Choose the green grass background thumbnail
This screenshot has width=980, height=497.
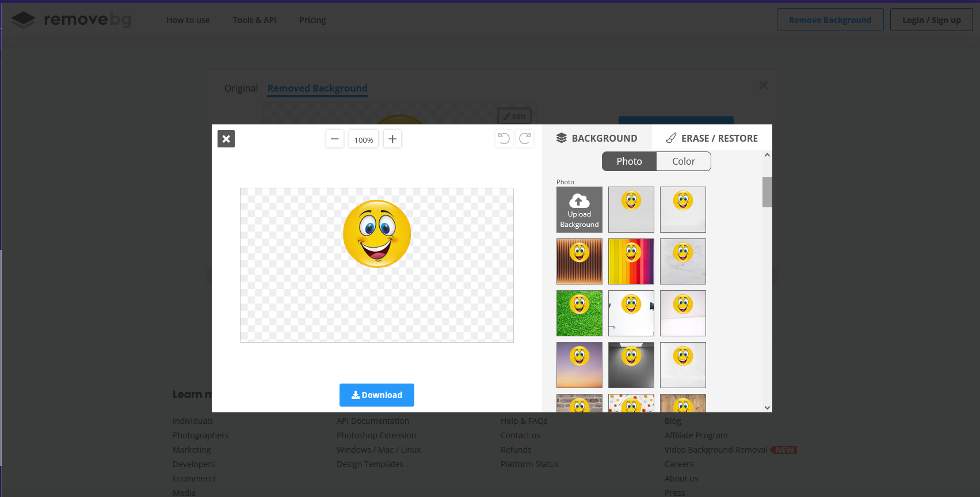point(579,313)
